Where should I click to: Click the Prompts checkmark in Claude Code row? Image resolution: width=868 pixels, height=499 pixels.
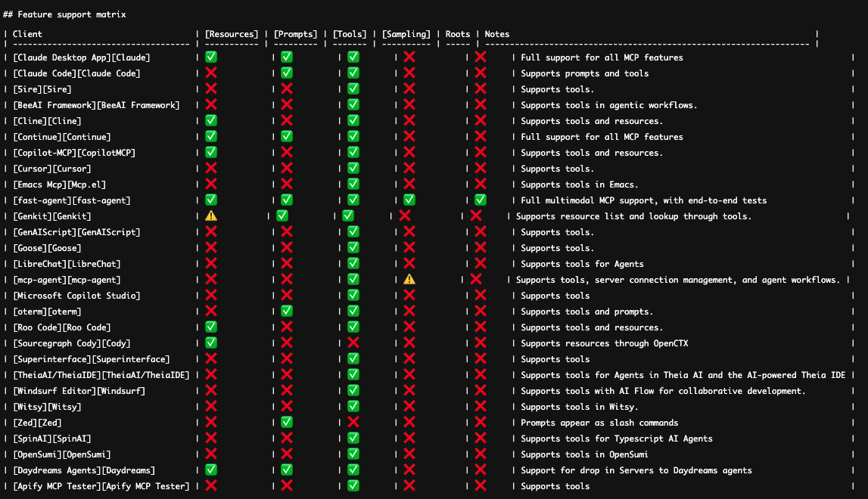286,73
